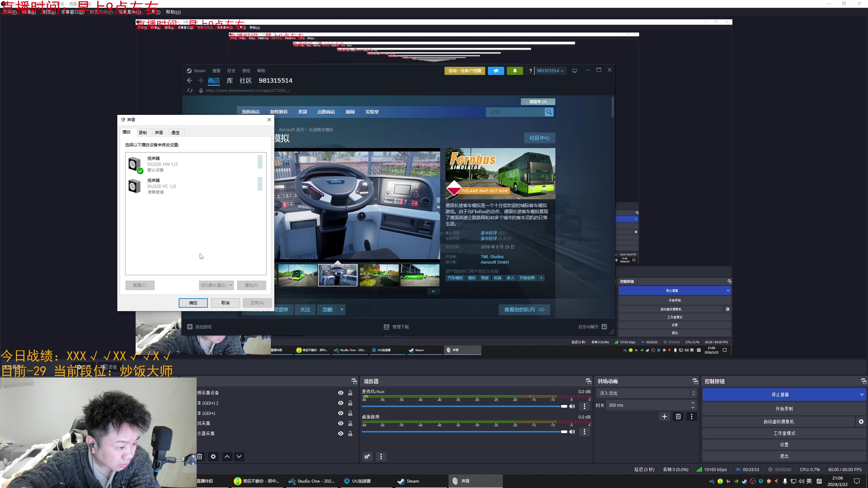
Task: Adjust the 麦克风/Aux volume slider
Action: tap(464, 406)
